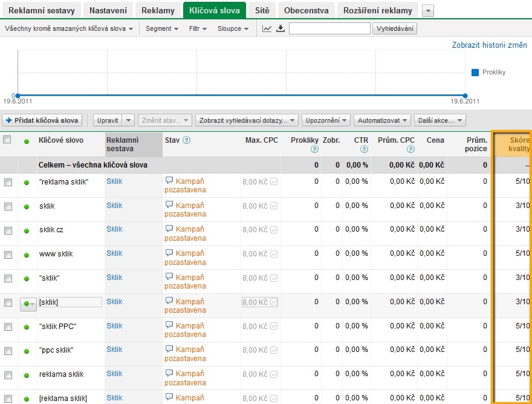Image resolution: width=532 pixels, height=404 pixels.
Task: Click bid chart icon in sklik cz row
Action: 274,230
